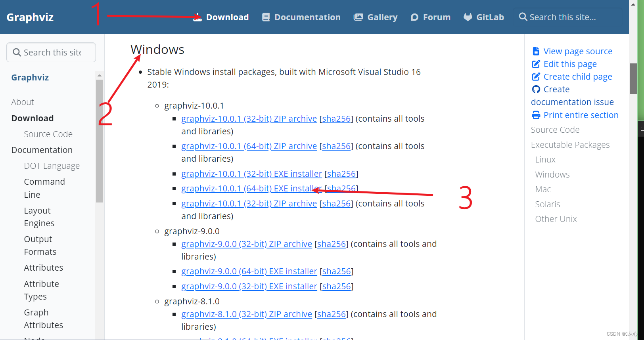Select About in the left sidebar
The width and height of the screenshot is (644, 340).
(23, 102)
